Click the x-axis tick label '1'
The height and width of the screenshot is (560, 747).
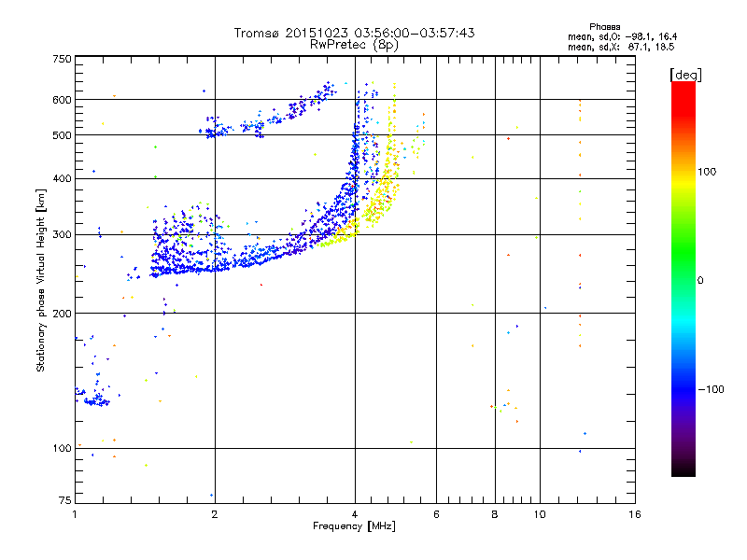pyautogui.click(x=75, y=514)
